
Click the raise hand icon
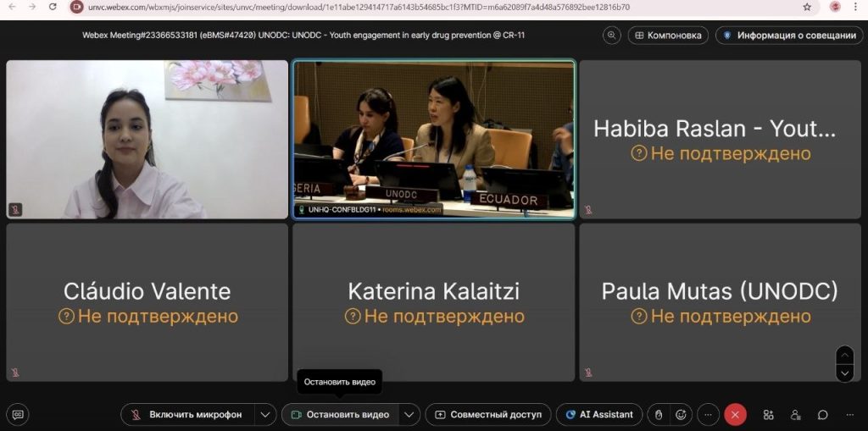click(659, 414)
